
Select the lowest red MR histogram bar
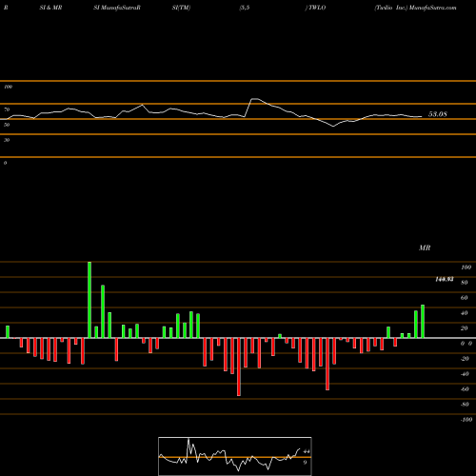pyautogui.click(x=239, y=367)
